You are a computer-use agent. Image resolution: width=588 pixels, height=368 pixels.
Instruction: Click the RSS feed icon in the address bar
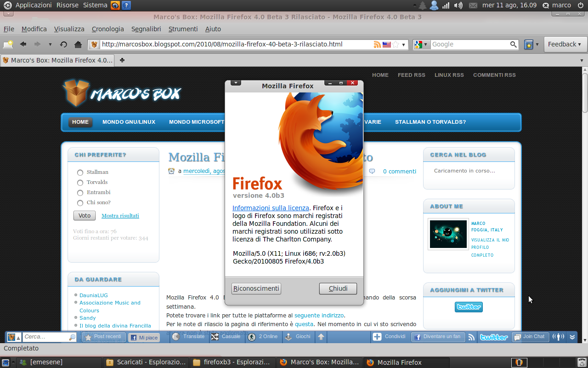(x=378, y=44)
